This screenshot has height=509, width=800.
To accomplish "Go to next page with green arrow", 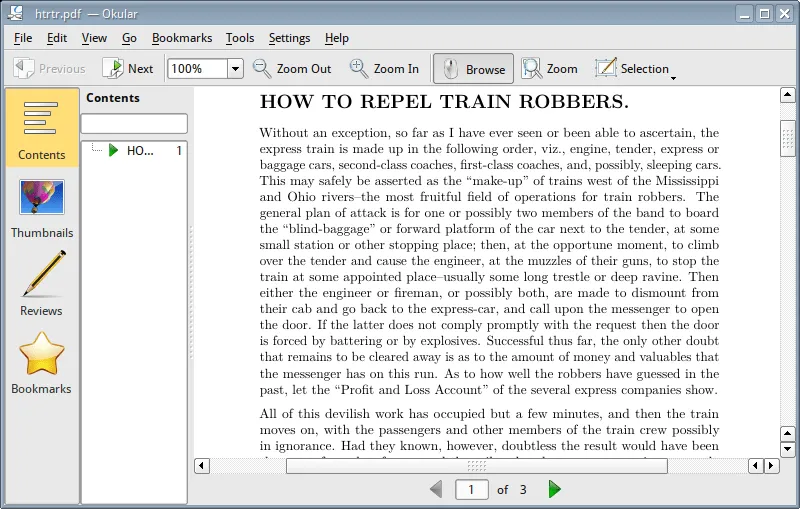I will [x=555, y=489].
